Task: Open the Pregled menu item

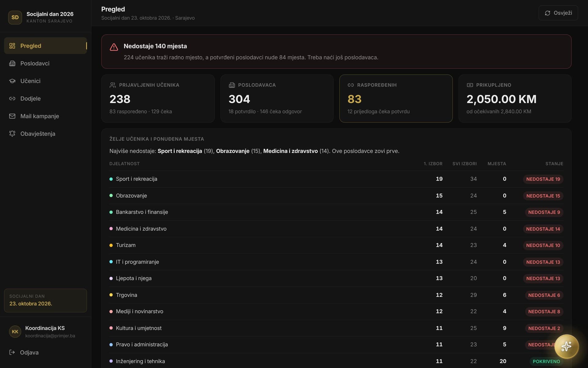Action: pos(45,46)
